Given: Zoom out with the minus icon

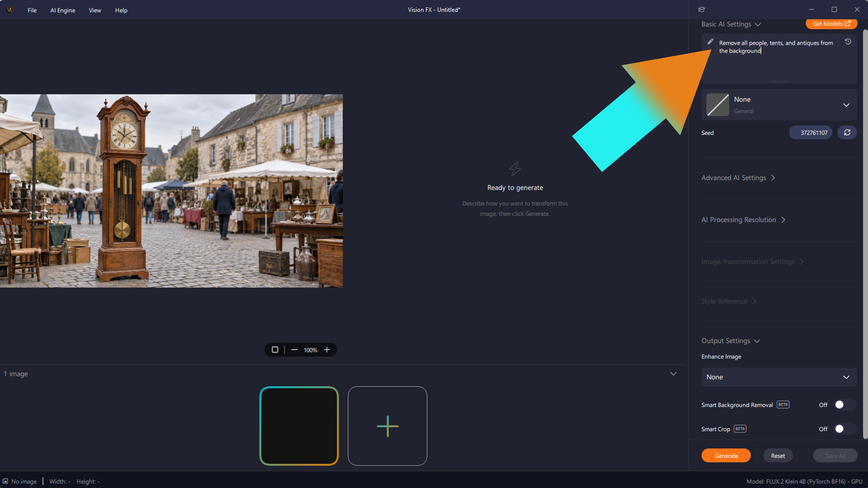Looking at the screenshot, I should (294, 350).
